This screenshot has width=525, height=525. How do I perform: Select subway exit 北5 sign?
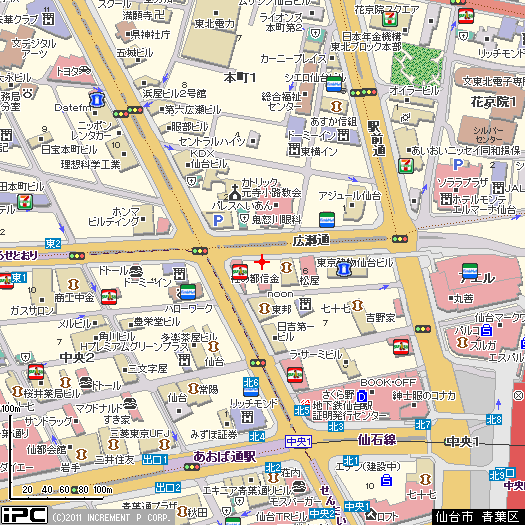pyautogui.click(x=302, y=410)
